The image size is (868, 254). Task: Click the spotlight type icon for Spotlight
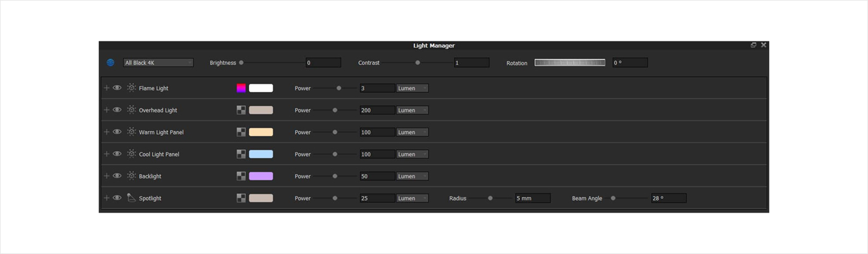click(131, 197)
